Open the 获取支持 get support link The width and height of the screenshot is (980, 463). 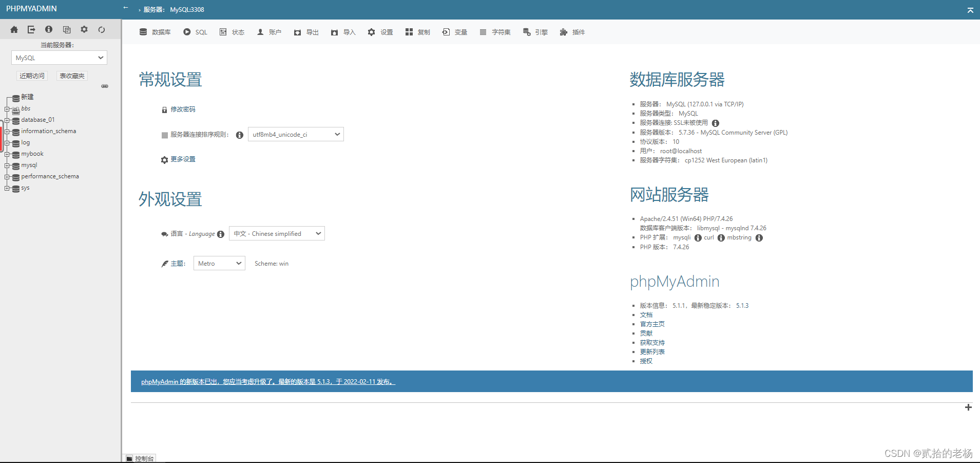point(652,343)
